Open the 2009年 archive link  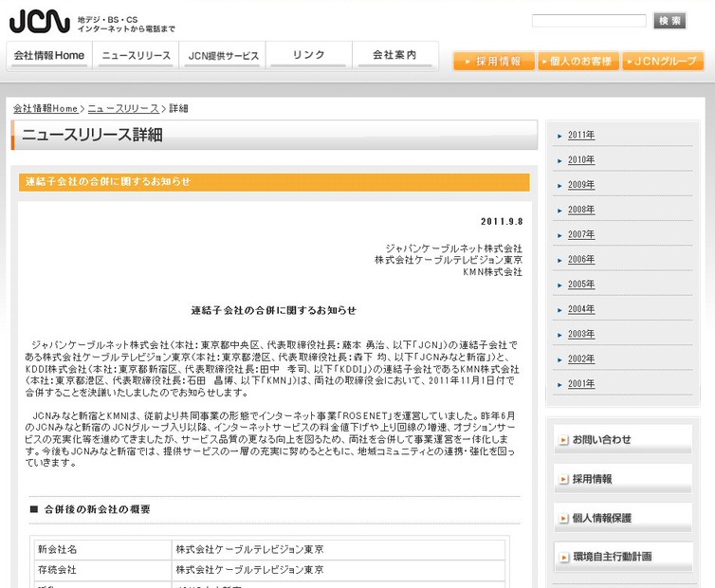(581, 185)
